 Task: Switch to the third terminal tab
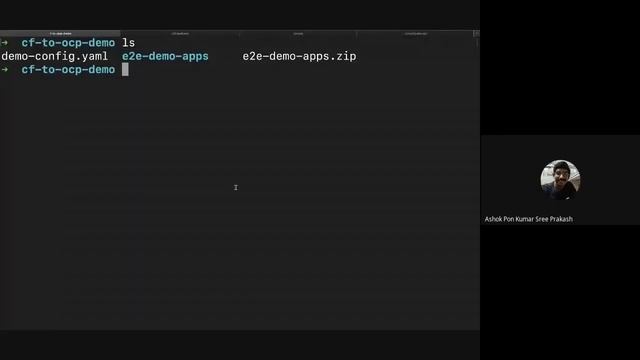(x=298, y=33)
